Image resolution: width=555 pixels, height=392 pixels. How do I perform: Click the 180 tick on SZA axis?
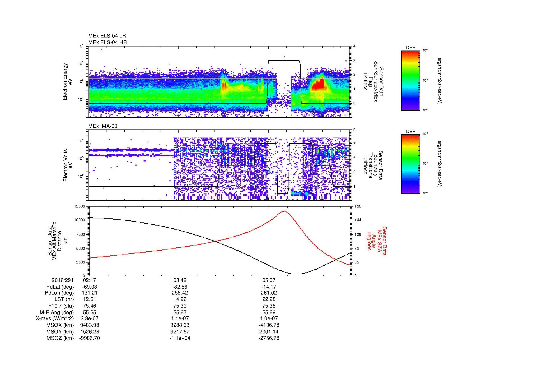click(358, 206)
